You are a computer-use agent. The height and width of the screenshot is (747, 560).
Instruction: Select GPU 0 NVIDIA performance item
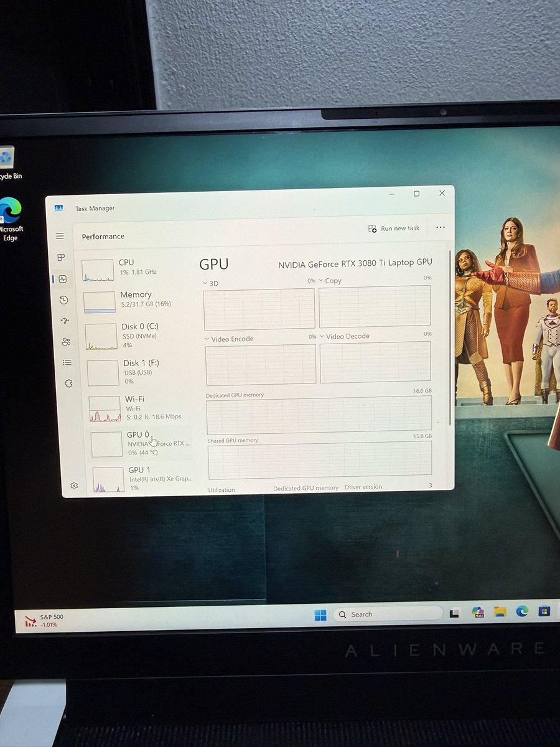click(x=141, y=443)
